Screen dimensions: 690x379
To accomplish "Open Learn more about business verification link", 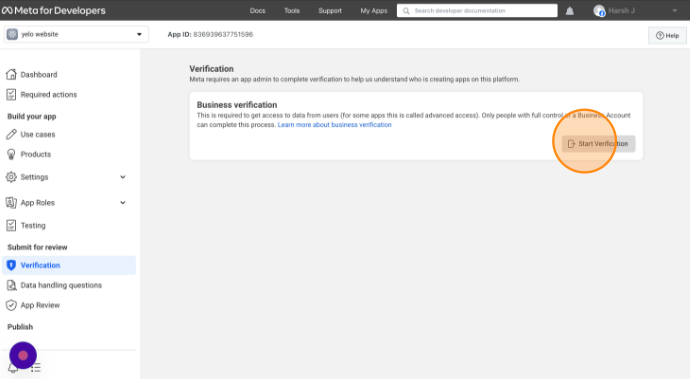I will [334, 125].
